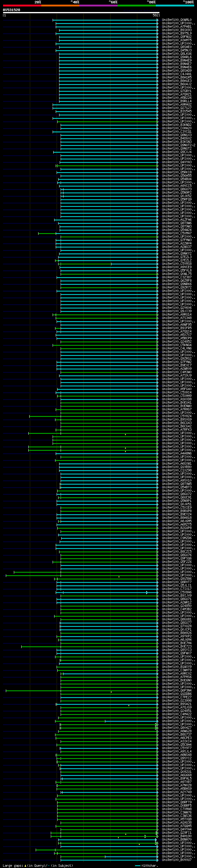Click hit UniRef100_B3S545
This screenshot has width=197, height=868.
[177, 111]
